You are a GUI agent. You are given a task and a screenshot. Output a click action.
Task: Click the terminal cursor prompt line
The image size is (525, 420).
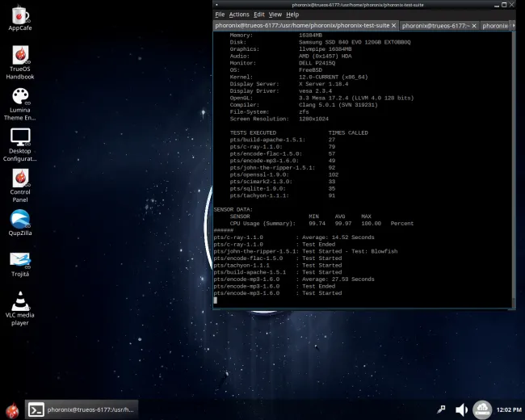click(x=216, y=300)
